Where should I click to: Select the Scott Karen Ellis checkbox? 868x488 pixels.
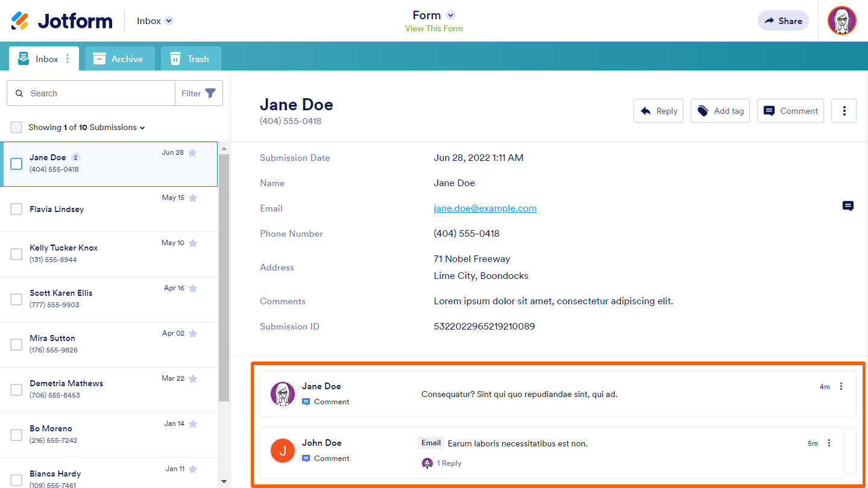(16, 299)
